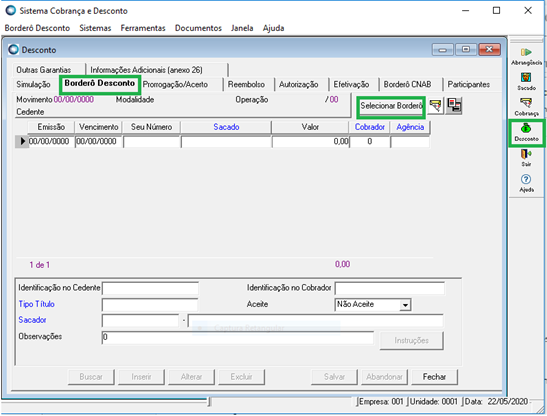Click the Emissão column header
The height and width of the screenshot is (416, 547).
(x=51, y=127)
